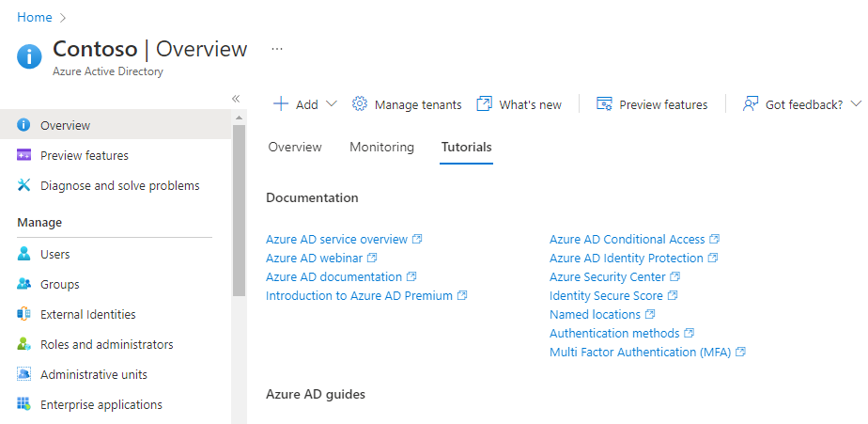Click the Groups icon in sidebar
Screen dimensions: 868x424
click(24, 285)
